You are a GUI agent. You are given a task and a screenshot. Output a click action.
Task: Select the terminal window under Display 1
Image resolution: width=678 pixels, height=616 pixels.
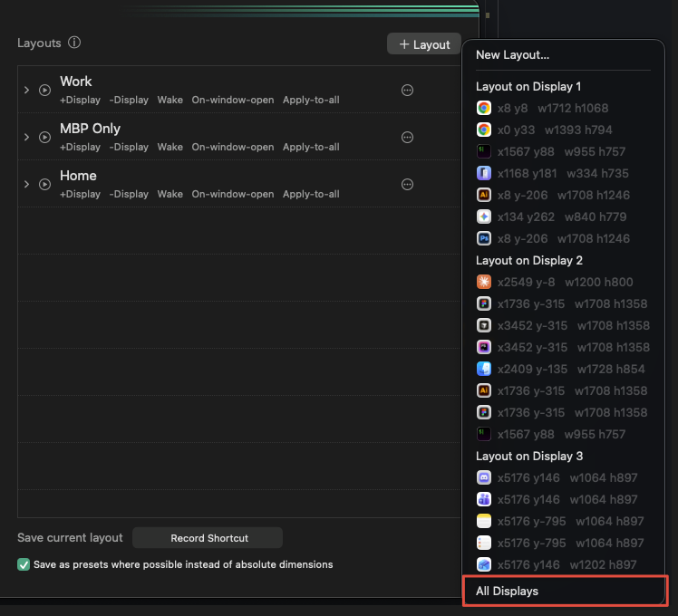point(563,151)
